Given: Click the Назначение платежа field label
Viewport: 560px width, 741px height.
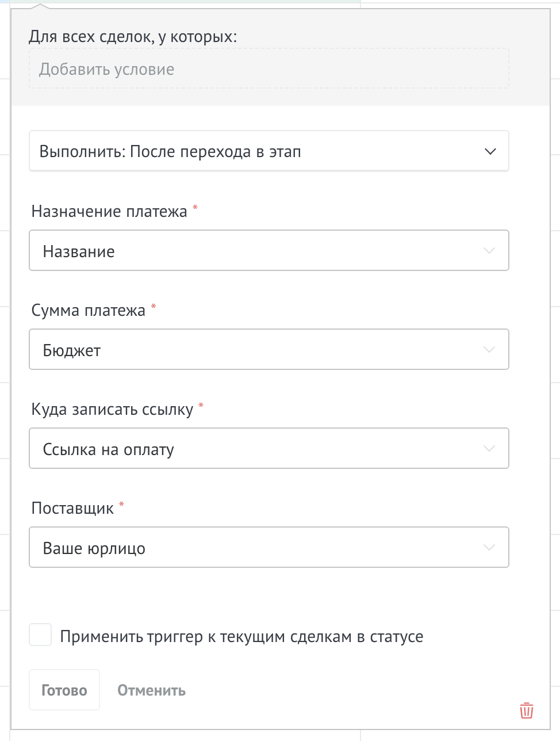Looking at the screenshot, I should pyautogui.click(x=109, y=212).
